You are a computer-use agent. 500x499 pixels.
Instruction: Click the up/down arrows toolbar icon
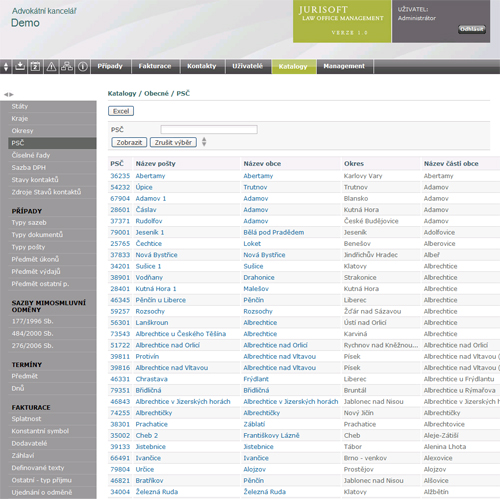[x=6, y=67]
